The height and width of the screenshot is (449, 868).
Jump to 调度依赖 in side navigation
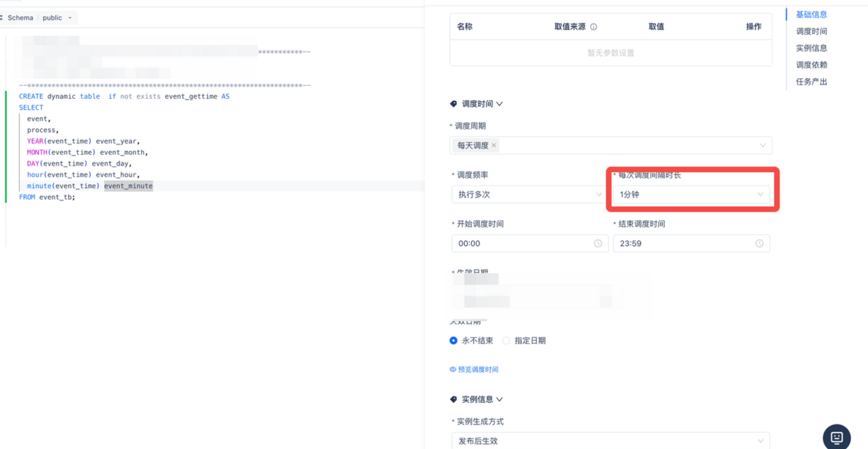pyautogui.click(x=811, y=65)
